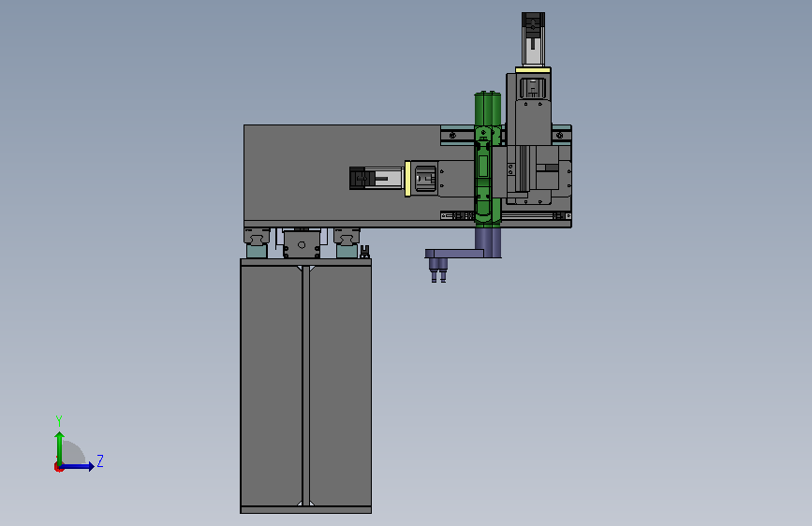
Task: Select the purple horizontal nozzle arm
Action: [x=454, y=254]
